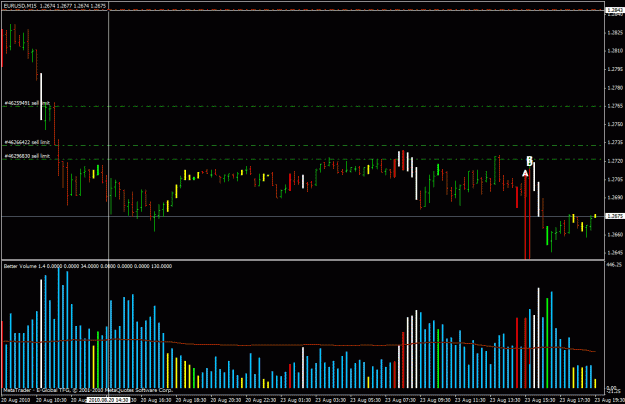This screenshot has height=404, width=625.
Task: Click the 1.2660 price scale label
Action: (x=615, y=234)
